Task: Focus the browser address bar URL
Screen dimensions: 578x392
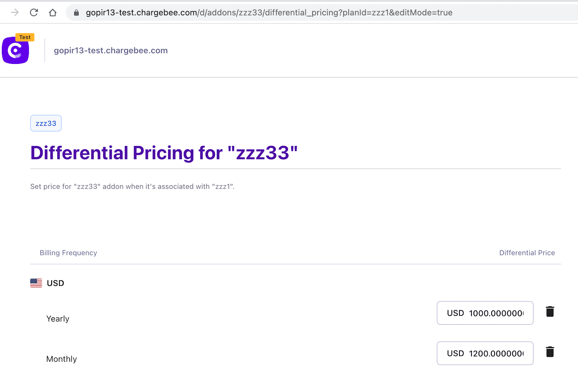Action: (269, 13)
